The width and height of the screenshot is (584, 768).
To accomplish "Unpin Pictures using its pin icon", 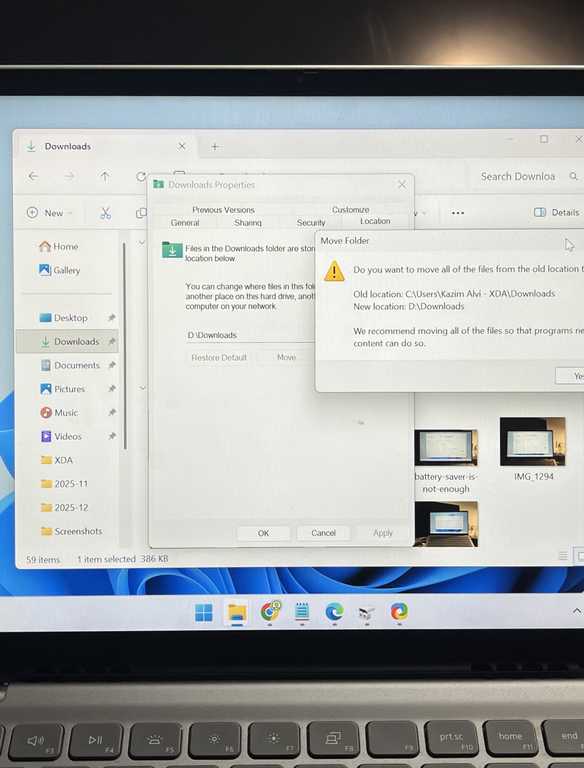I will click(112, 388).
